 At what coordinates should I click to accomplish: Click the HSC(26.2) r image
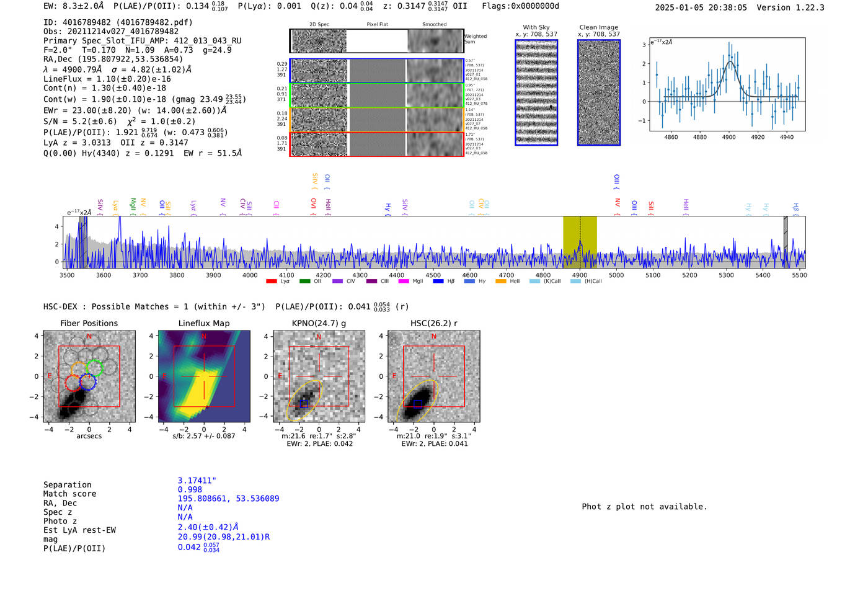click(433, 376)
